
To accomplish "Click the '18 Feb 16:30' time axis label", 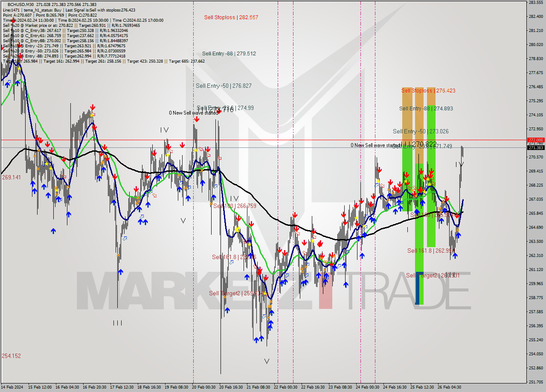I will (149, 387).
